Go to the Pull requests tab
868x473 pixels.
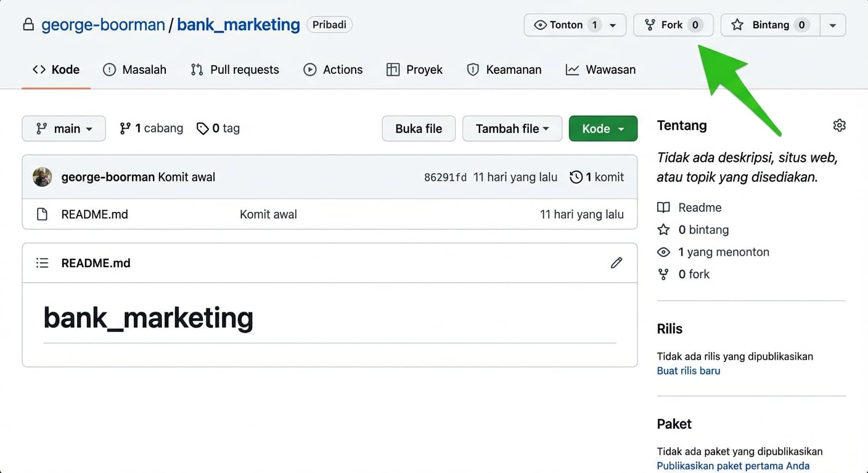235,70
